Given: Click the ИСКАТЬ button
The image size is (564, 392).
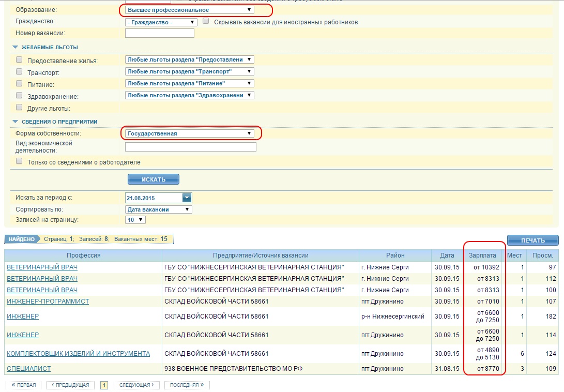Looking at the screenshot, I should tap(154, 179).
